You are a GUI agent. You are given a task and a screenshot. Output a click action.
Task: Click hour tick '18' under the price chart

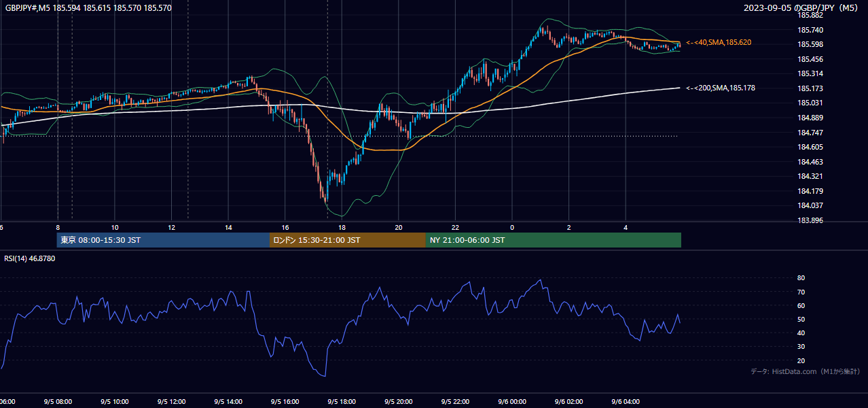pyautogui.click(x=342, y=228)
